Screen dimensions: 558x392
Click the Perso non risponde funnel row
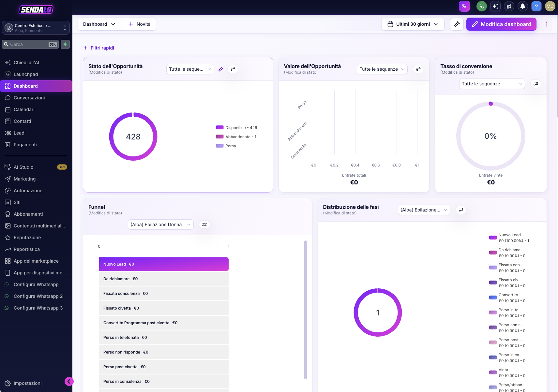[164, 352]
